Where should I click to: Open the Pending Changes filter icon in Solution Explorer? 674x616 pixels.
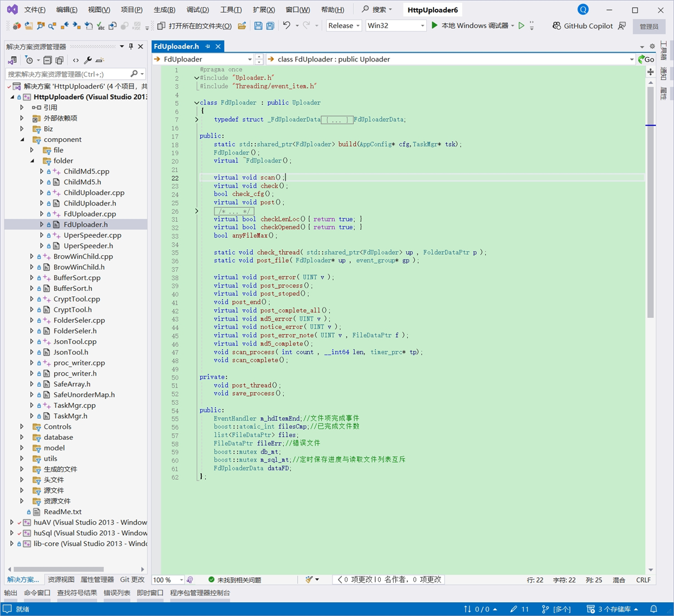coord(29,60)
